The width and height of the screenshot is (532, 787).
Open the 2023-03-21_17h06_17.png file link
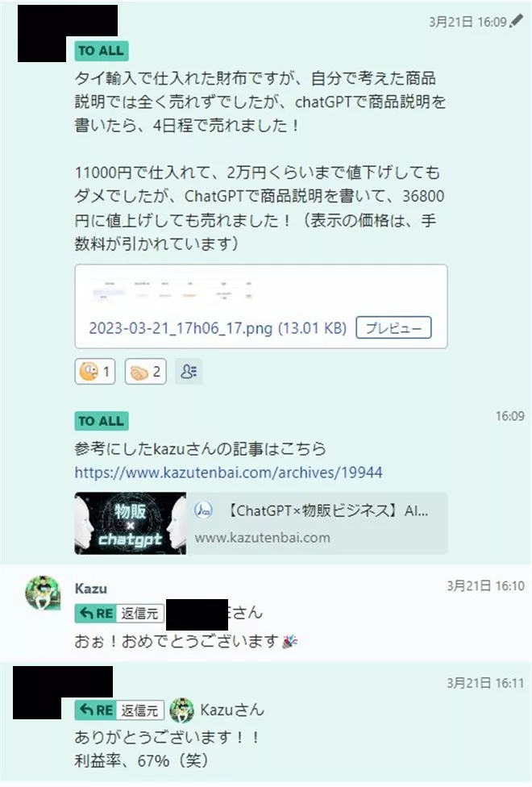coord(218,328)
